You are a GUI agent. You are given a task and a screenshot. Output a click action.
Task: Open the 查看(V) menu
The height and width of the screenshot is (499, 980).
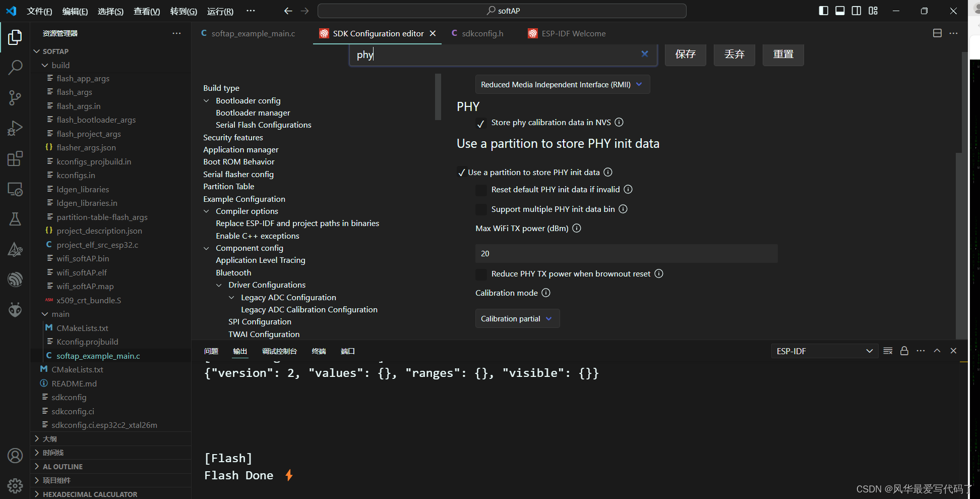coord(147,11)
